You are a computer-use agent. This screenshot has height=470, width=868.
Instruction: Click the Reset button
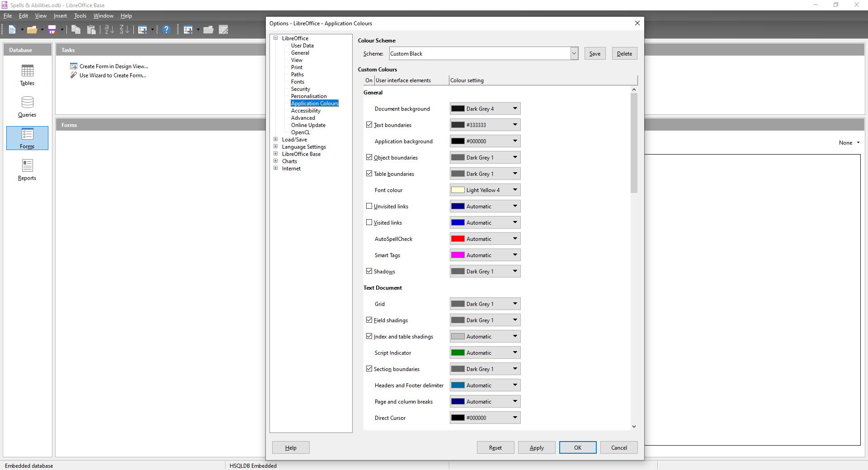point(495,447)
